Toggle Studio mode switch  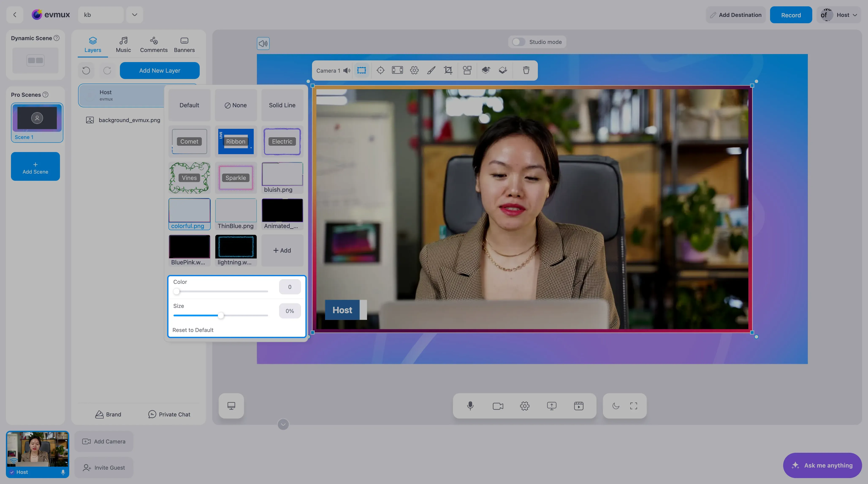[x=518, y=42]
